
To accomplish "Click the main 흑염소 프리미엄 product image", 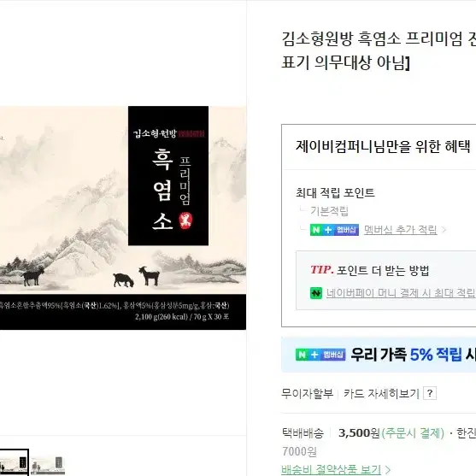I will pos(123,218).
